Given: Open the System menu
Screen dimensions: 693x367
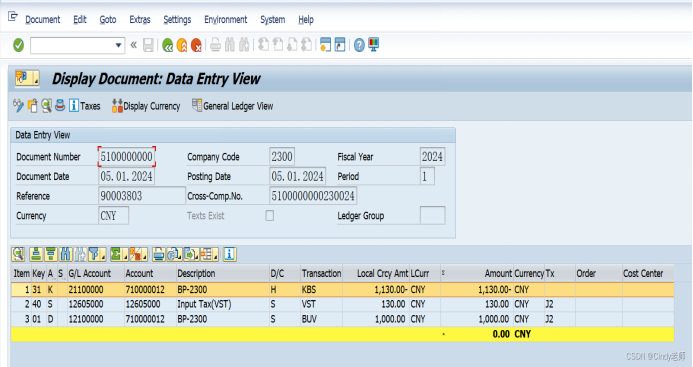Looking at the screenshot, I should pos(272,19).
